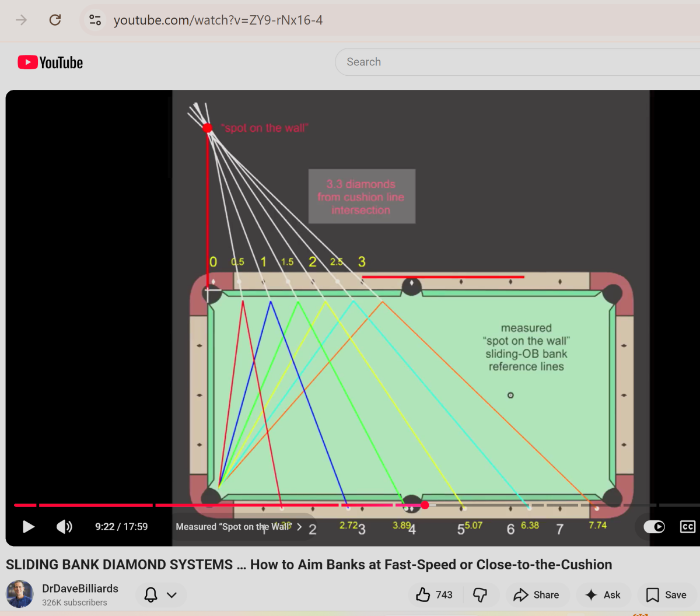Click the browser address bar URL
700x616 pixels.
click(x=218, y=20)
